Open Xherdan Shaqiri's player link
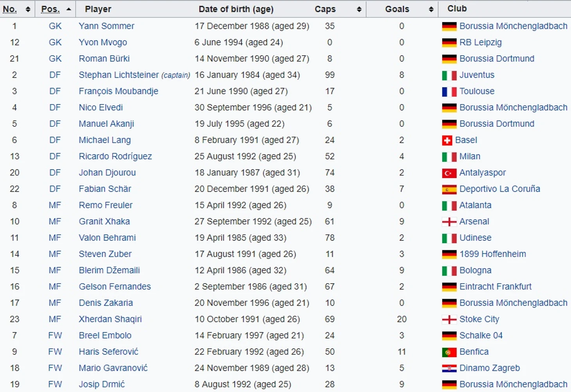Image resolution: width=571 pixels, height=392 pixels. 110,319
